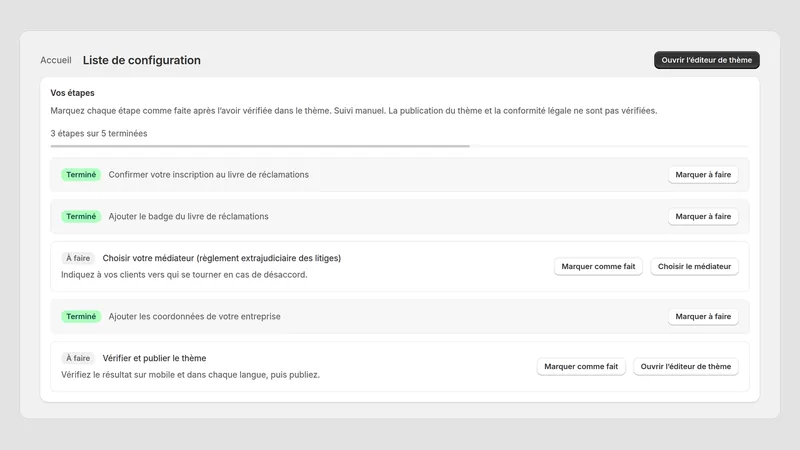
Task: Click the 'À faire' badge on 'Vérifier et publier' row
Action: click(78, 358)
